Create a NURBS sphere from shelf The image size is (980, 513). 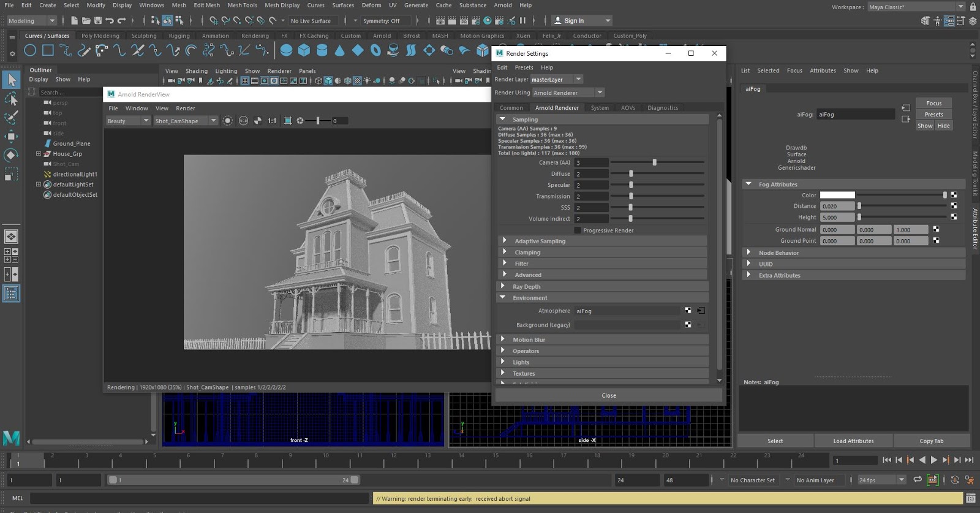286,50
